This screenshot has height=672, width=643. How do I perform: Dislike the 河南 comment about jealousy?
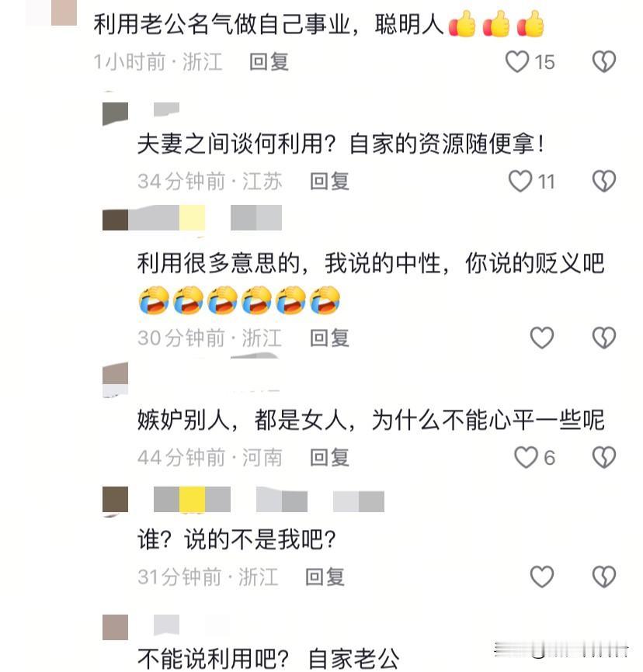click(x=604, y=457)
